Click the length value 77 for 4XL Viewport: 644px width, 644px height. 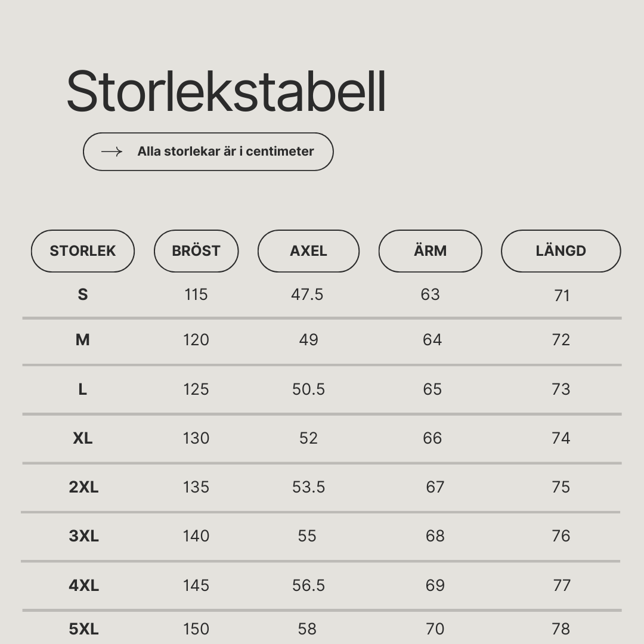click(x=562, y=586)
